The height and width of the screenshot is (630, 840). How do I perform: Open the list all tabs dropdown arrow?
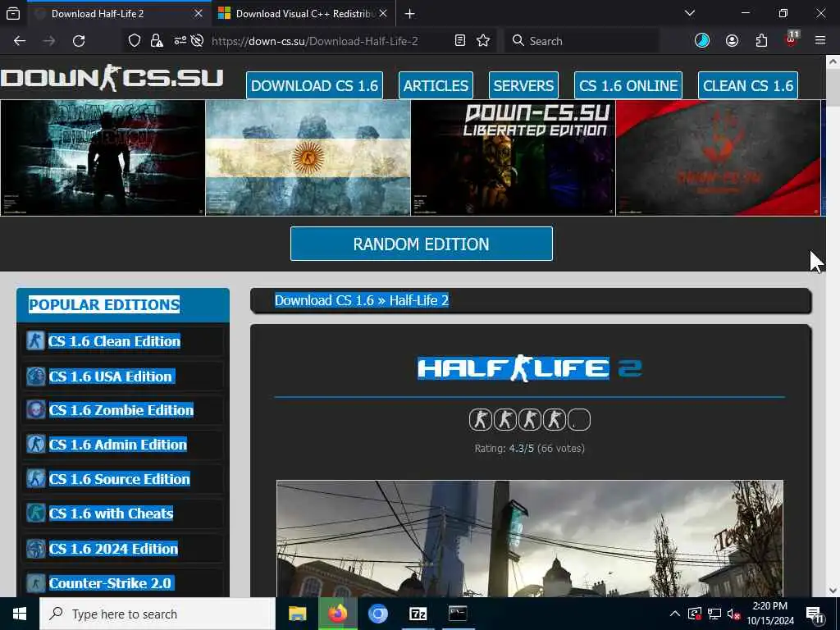tap(690, 13)
